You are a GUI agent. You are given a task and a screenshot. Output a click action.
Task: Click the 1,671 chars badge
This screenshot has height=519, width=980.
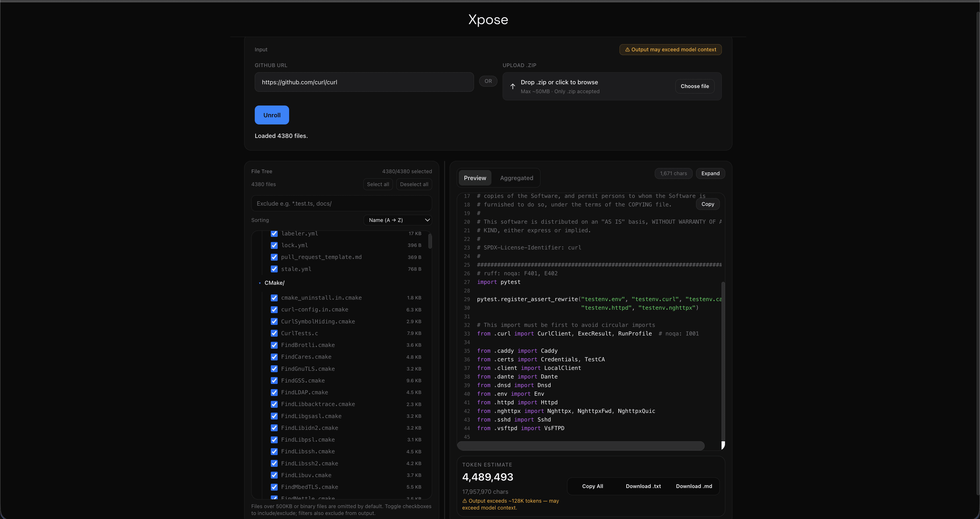pos(673,174)
